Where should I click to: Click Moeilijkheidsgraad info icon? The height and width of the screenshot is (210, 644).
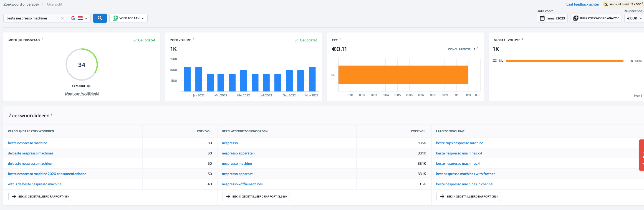click(x=42, y=39)
